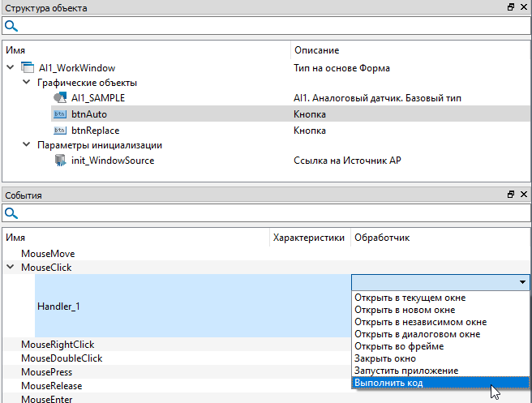Click the Обработчик column header
Image resolution: width=532 pixels, height=403 pixels.
point(381,238)
